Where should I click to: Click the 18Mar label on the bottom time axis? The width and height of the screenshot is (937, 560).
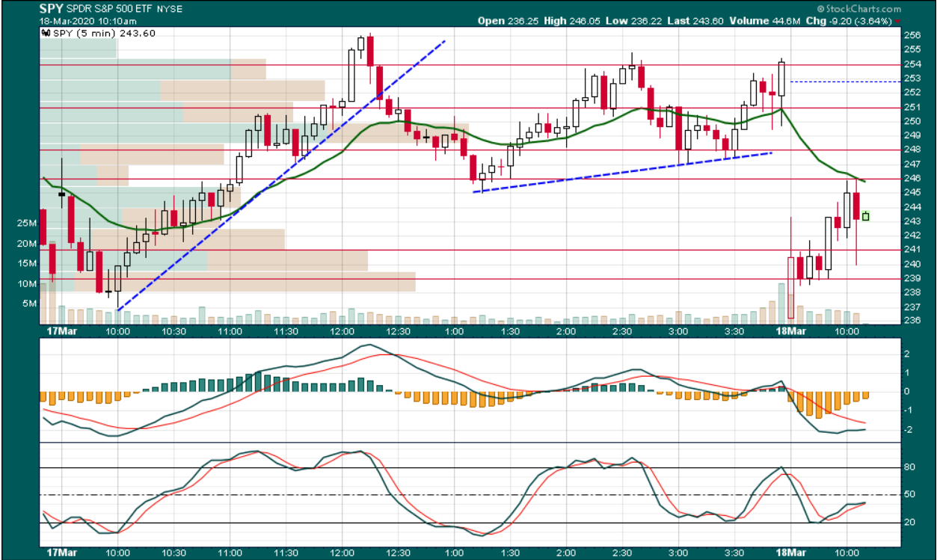coord(792,554)
